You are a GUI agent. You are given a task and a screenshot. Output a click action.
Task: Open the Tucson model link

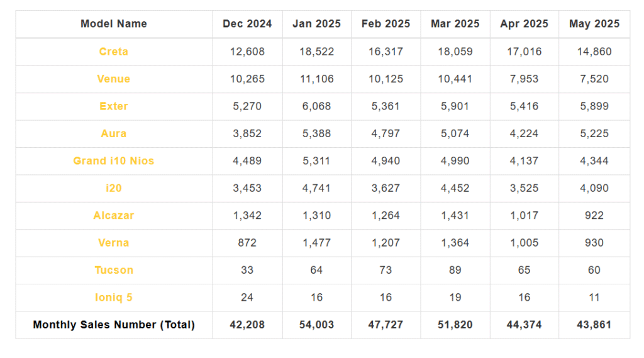point(113,270)
